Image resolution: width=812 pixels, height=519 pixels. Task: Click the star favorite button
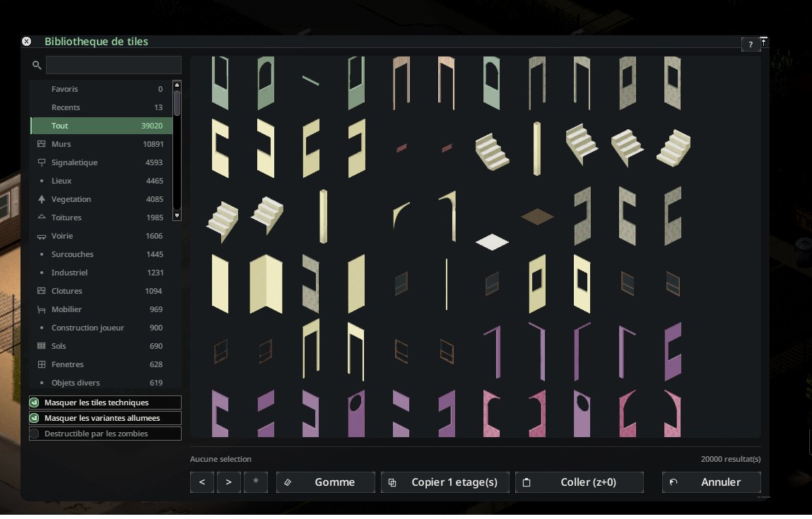tap(255, 482)
